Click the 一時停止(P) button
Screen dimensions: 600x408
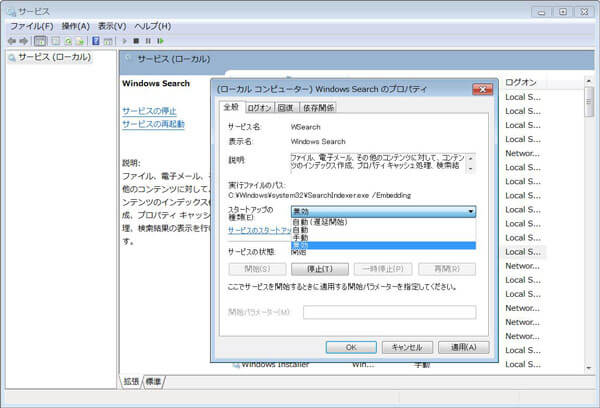coord(383,269)
